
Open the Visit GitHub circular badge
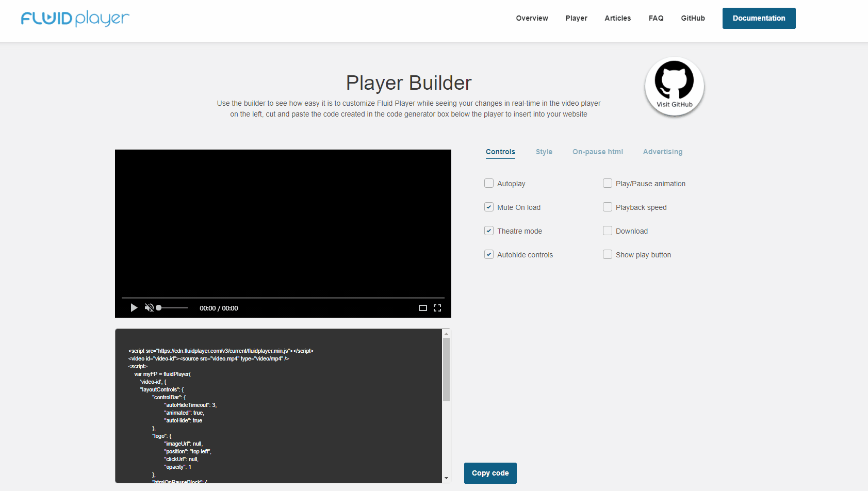tap(674, 87)
